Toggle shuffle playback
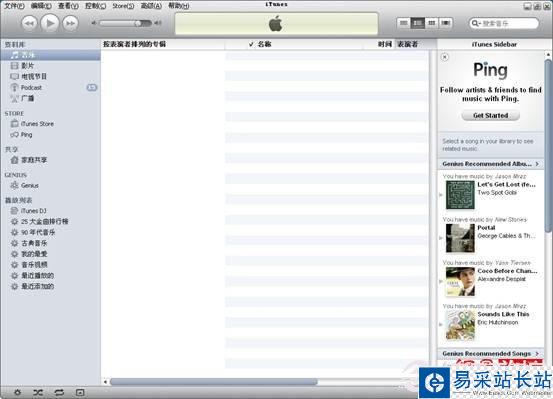The image size is (553, 399). click(38, 392)
